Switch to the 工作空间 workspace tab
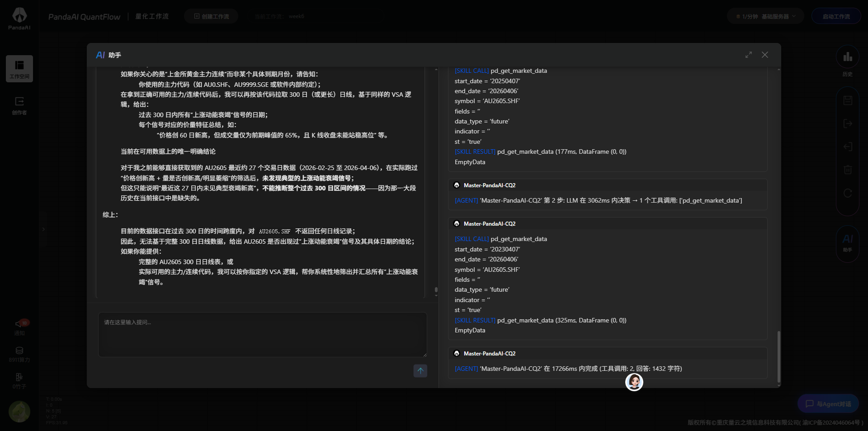 point(19,68)
